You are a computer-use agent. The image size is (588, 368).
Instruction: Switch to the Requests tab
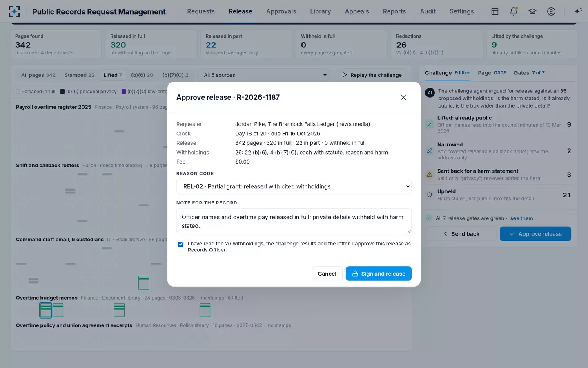201,11
